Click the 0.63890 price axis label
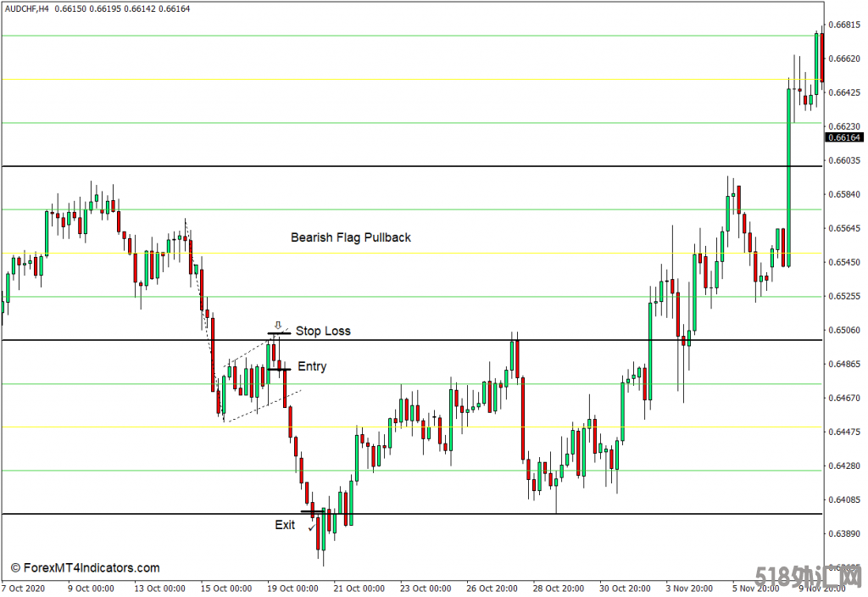This screenshot has width=868, height=597. point(845,534)
